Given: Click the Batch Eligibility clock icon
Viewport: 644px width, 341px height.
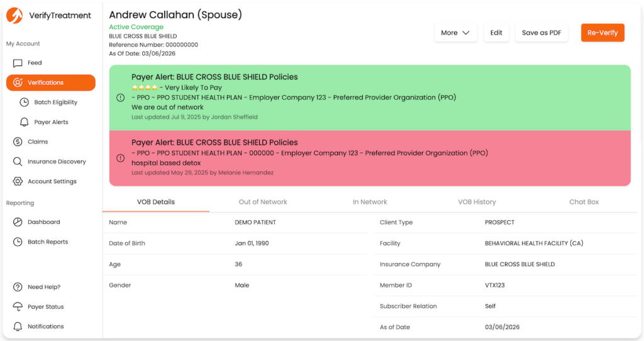Looking at the screenshot, I should 24,103.
